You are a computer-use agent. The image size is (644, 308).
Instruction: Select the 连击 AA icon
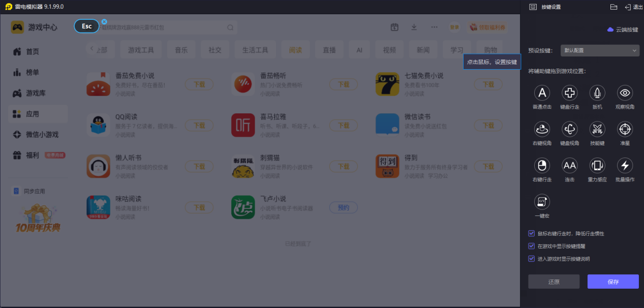(x=570, y=165)
